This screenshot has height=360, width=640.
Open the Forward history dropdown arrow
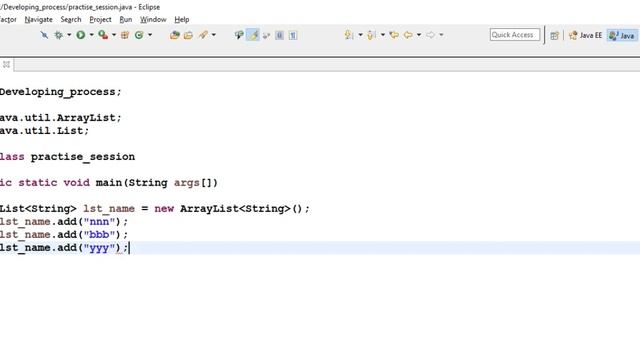(x=441, y=35)
